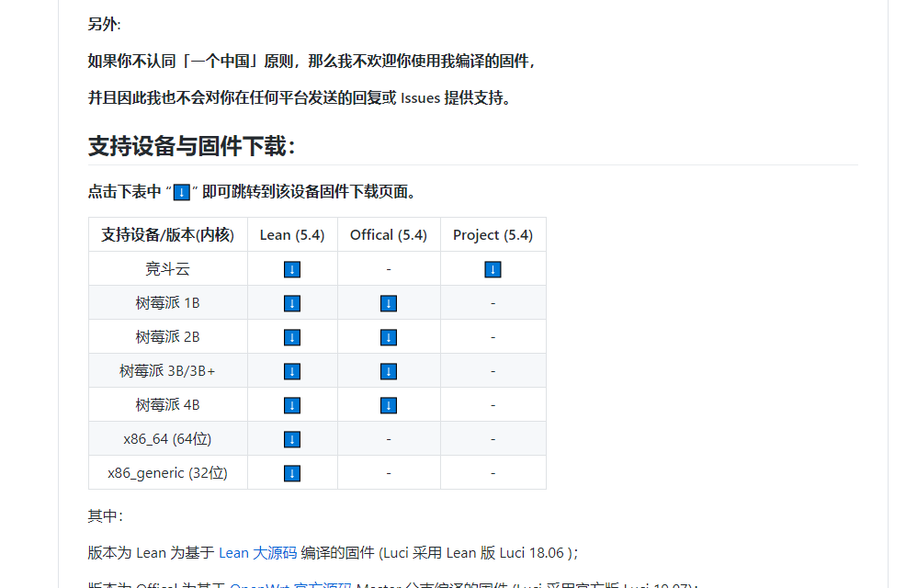Image resolution: width=906 pixels, height=588 pixels.
Task: Open the Lean 大源码 link
Action: (x=257, y=553)
